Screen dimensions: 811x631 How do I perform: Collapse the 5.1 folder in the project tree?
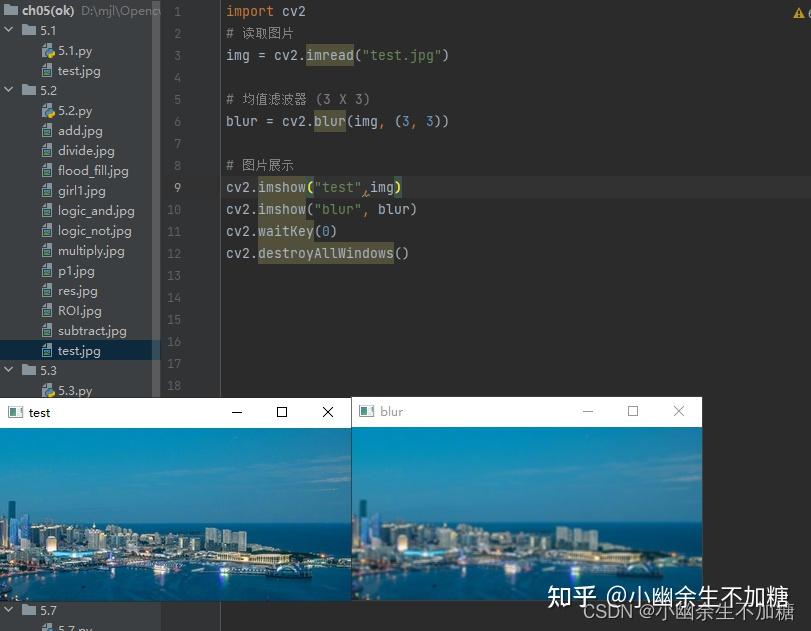pyautogui.click(x=8, y=30)
